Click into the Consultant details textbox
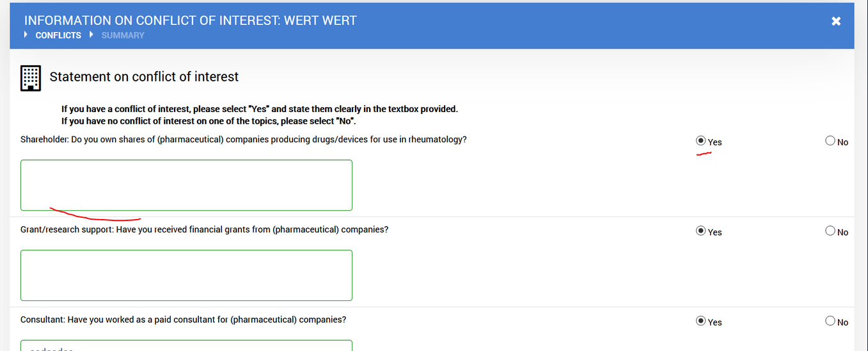This screenshot has height=351, width=868. (186, 346)
